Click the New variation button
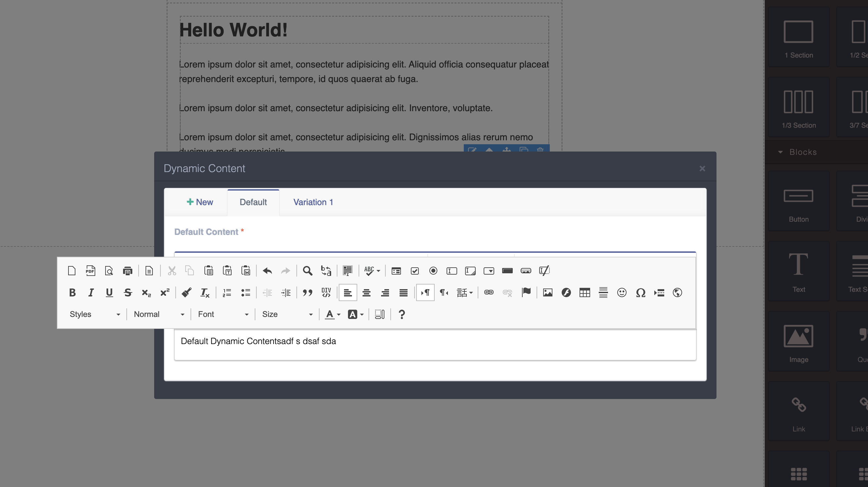The height and width of the screenshot is (487, 868). click(x=199, y=202)
